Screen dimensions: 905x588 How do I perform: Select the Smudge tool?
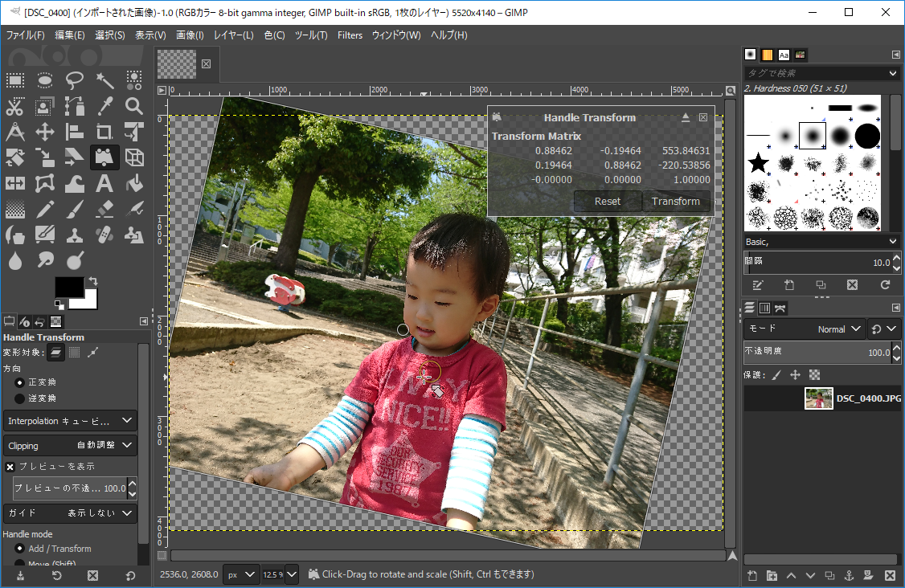click(45, 261)
